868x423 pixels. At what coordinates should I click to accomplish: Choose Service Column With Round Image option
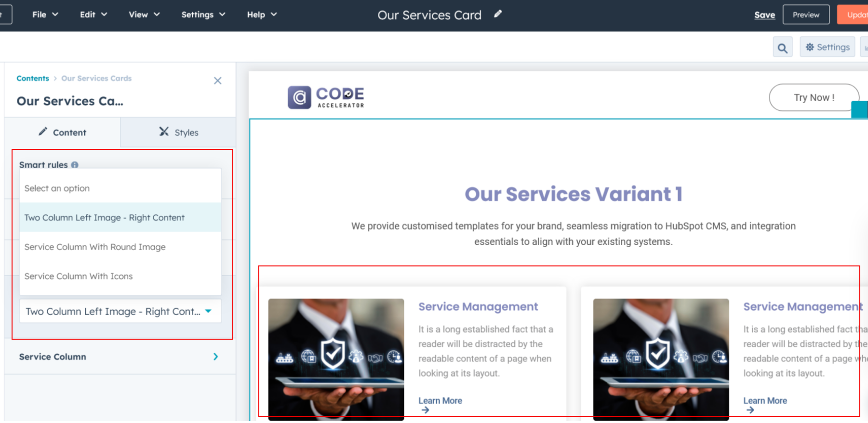tap(95, 247)
